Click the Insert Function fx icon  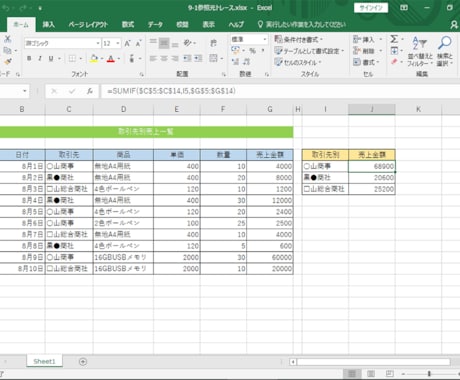90,91
